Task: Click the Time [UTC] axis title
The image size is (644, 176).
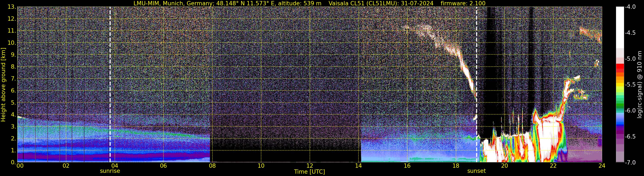Action: (x=310, y=172)
